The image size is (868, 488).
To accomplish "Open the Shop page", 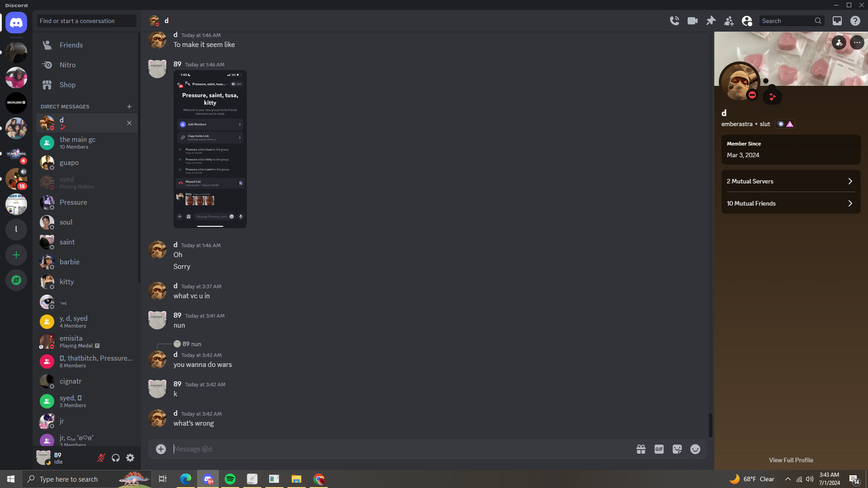I will pyautogui.click(x=87, y=85).
